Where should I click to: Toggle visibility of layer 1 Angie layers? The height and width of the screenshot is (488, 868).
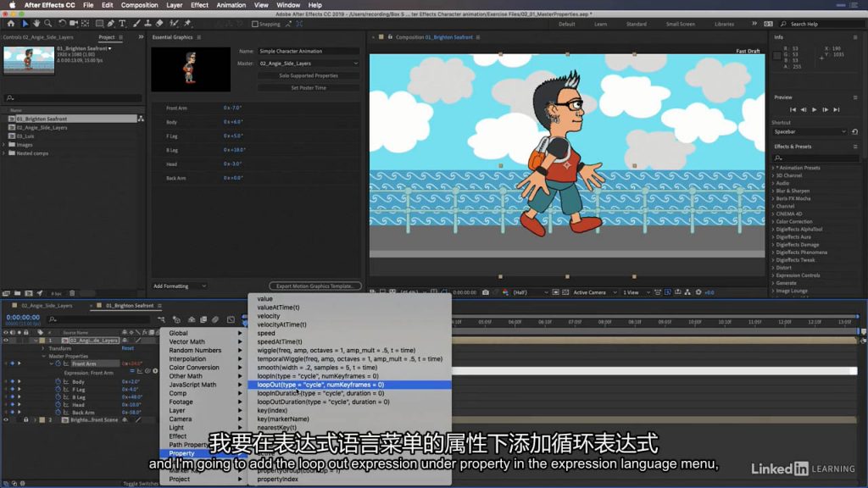[6, 341]
